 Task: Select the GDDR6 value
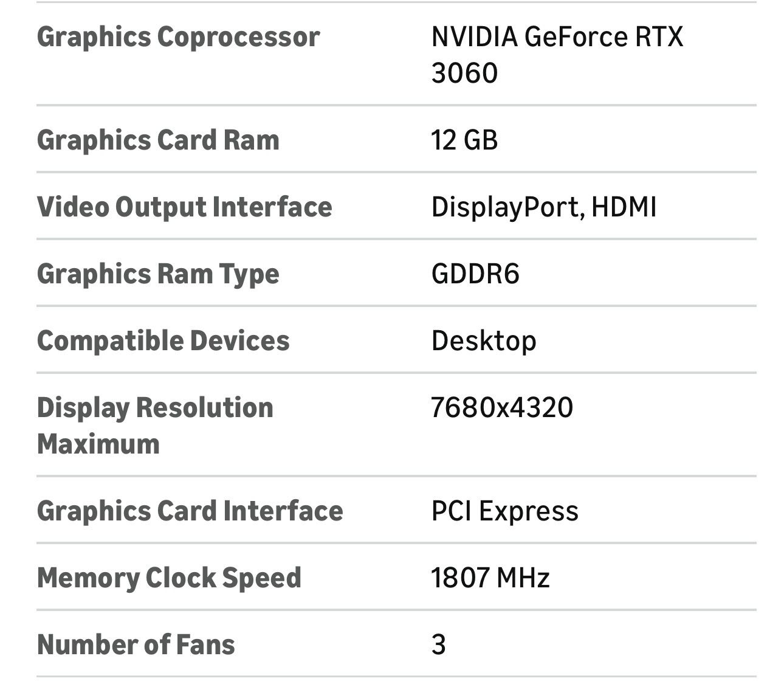[x=475, y=274]
